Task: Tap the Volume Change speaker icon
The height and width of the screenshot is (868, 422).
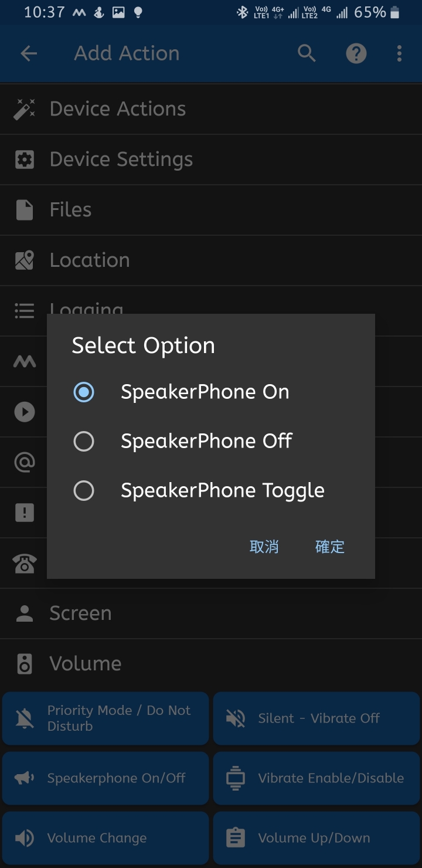Action: 25,838
